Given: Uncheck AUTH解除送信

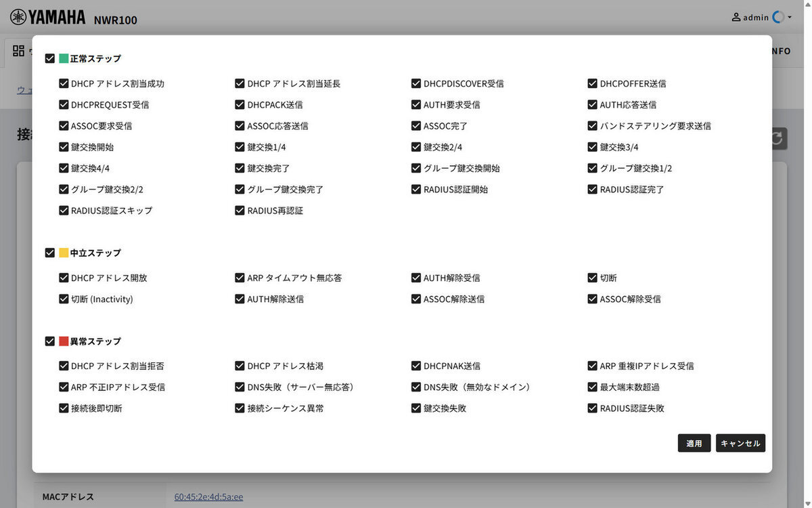Looking at the screenshot, I should 240,299.
